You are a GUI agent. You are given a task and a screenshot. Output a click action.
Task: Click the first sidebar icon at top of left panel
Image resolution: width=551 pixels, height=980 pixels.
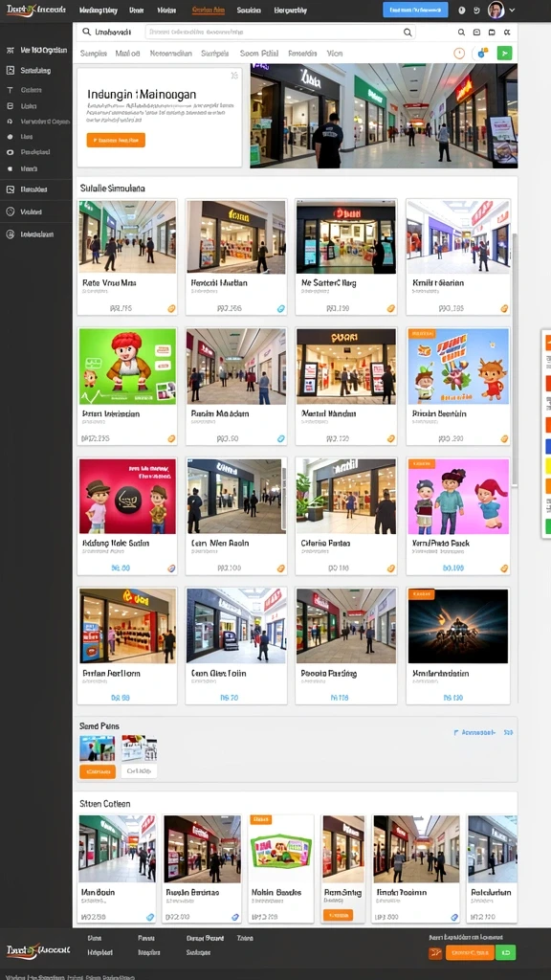click(x=10, y=50)
